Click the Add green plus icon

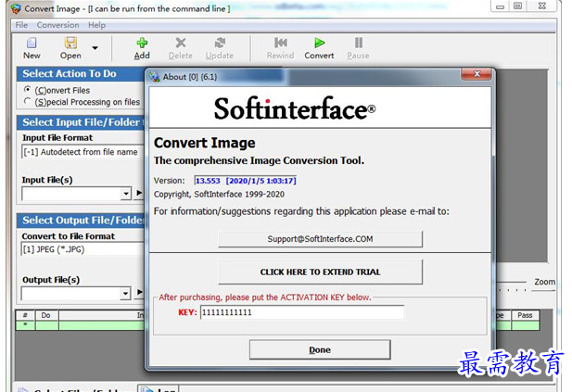coord(142,43)
